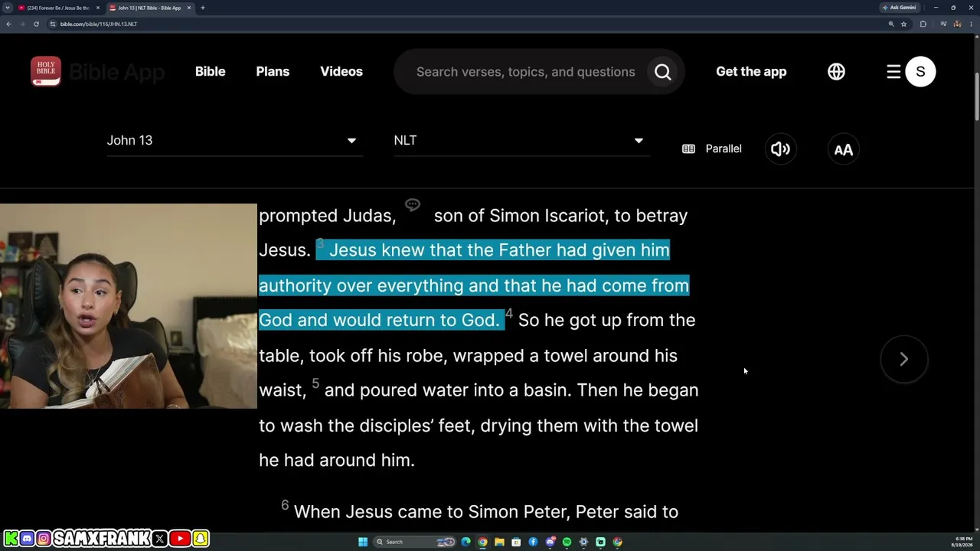Open Discord from the taskbar
The image size is (980, 551).
(550, 542)
